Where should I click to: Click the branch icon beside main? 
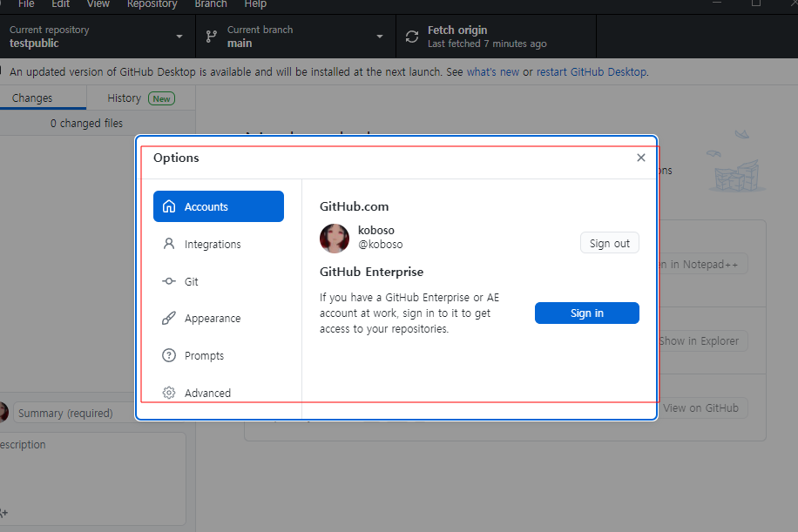tap(211, 37)
